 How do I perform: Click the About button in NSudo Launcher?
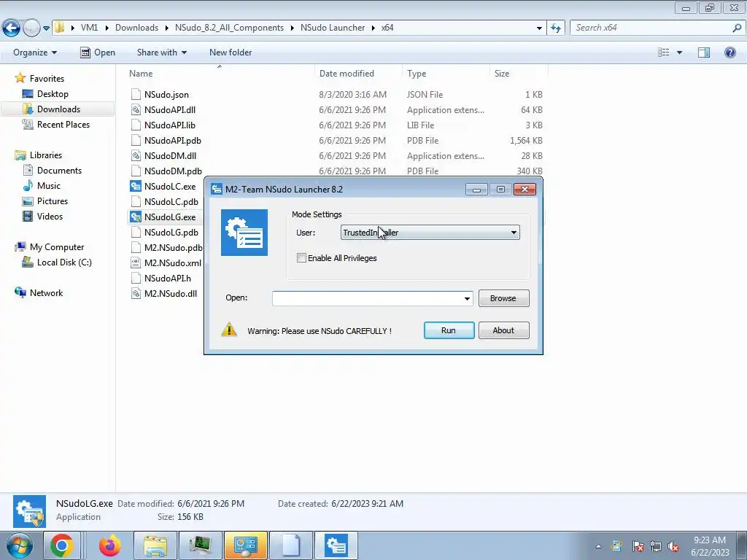coord(503,330)
